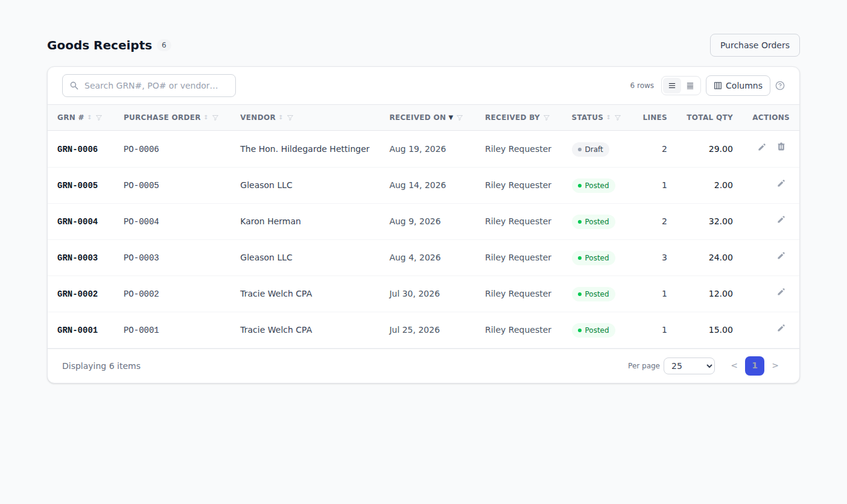Delete GRN-0006 using the trash icon

tap(781, 147)
